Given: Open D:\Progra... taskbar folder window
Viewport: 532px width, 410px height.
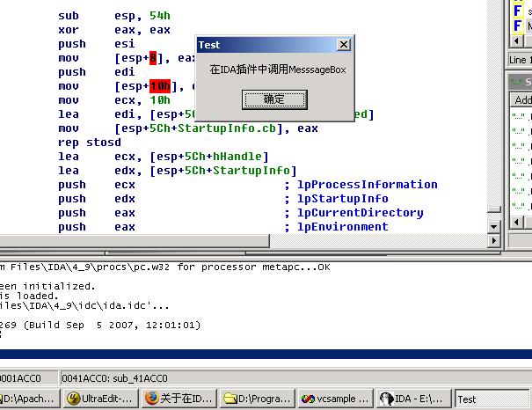Looking at the screenshot, I should (257, 399).
